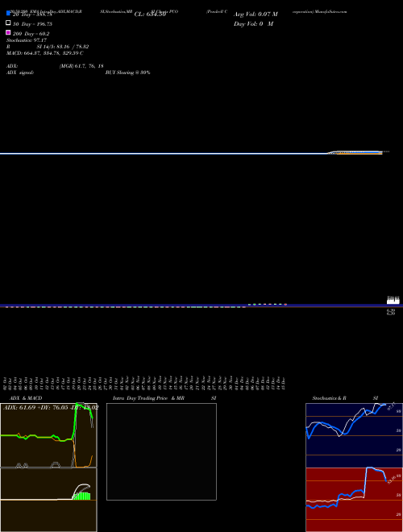Image resolution: width=403 pixels, height=532 pixels.
Task: Open the ADX indicator chart panel
Action: 48,435
